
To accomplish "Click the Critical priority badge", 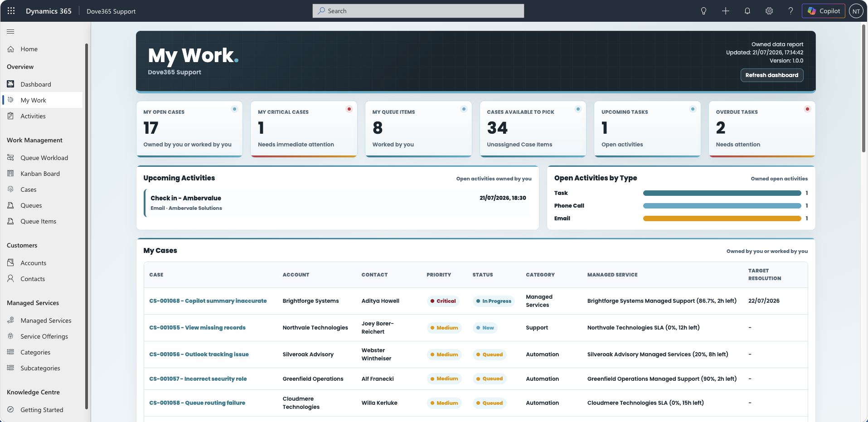I will coord(443,301).
